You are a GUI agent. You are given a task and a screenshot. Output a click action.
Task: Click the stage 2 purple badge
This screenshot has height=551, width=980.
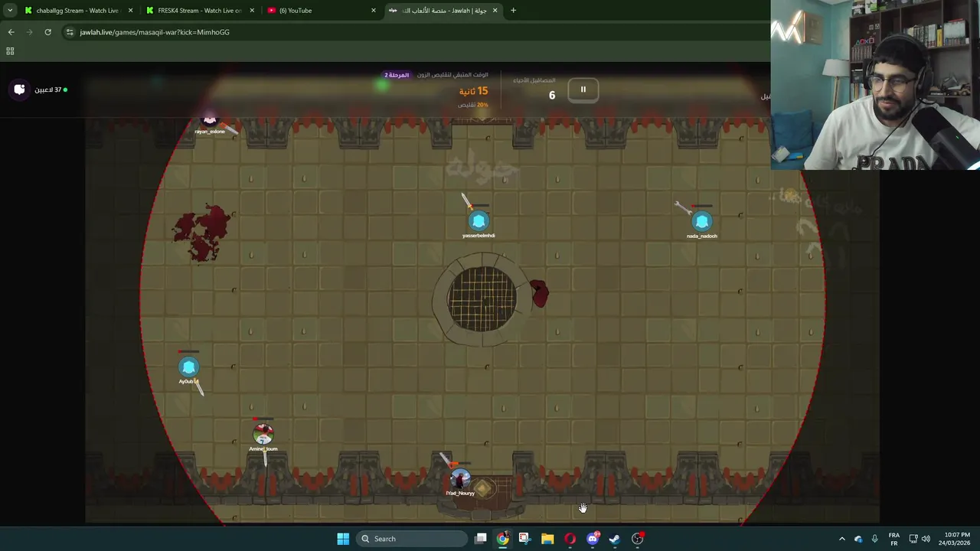(x=397, y=75)
